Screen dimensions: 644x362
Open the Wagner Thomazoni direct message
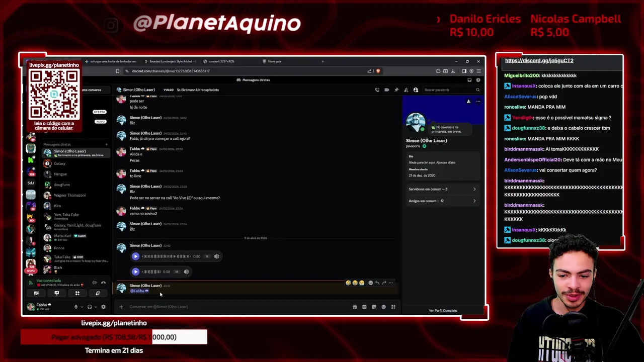[75, 195]
